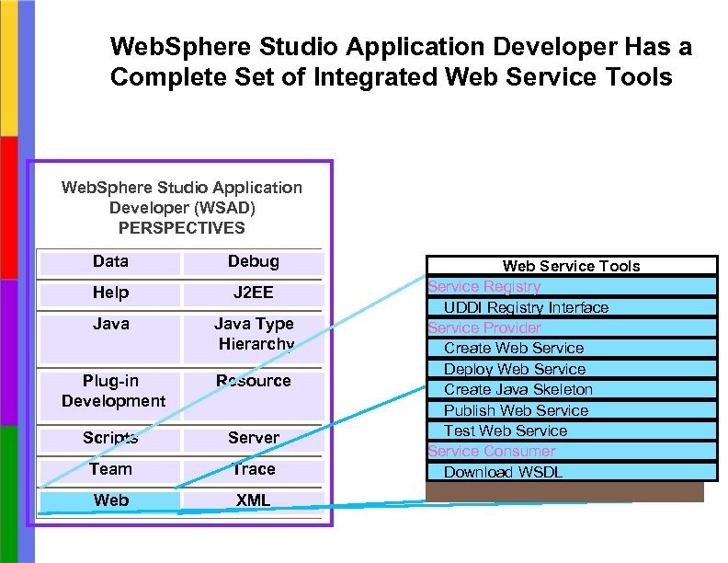Click the Team perspective cell
The image size is (728, 563).
click(110, 471)
